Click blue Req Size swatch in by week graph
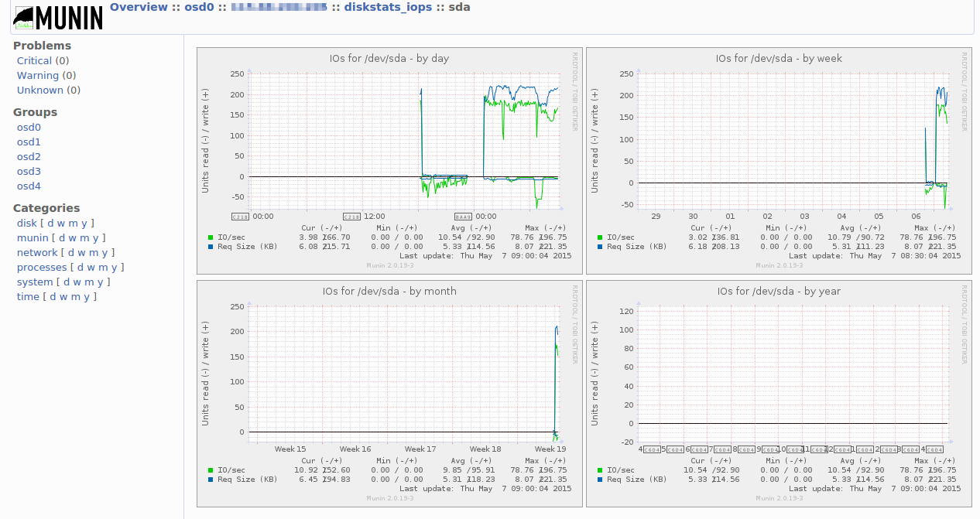The image size is (980, 519). (600, 247)
